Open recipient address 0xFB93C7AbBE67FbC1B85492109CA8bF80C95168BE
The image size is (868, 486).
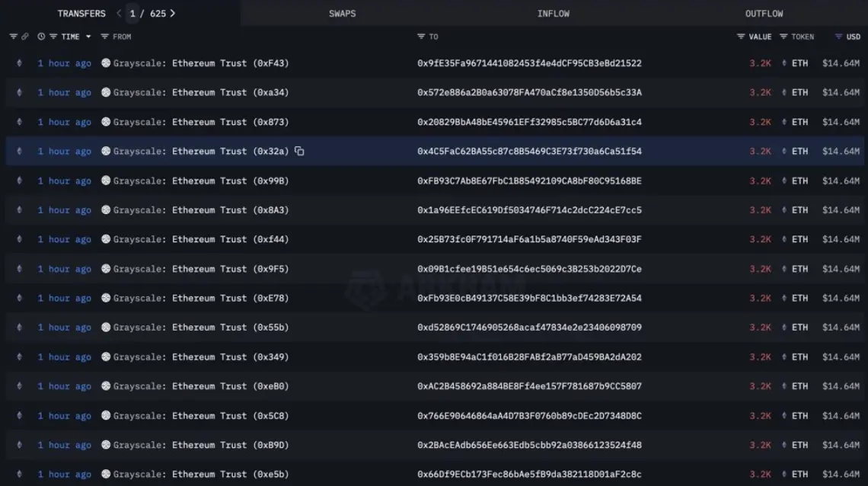pyautogui.click(x=529, y=181)
